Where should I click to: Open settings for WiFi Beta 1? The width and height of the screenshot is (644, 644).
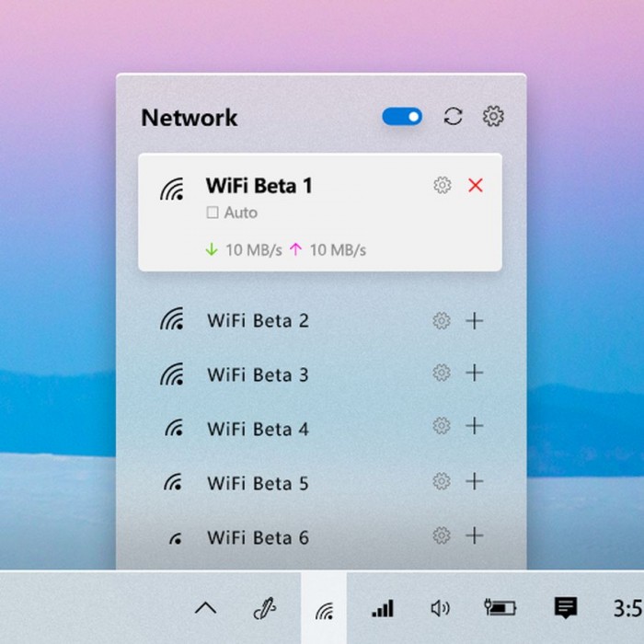pos(443,186)
